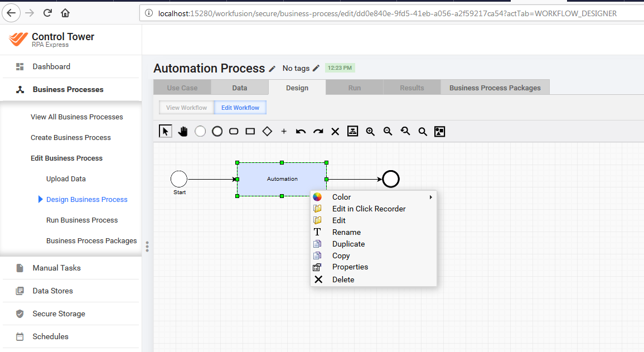Open View All Business Processes
644x352 pixels.
point(77,117)
